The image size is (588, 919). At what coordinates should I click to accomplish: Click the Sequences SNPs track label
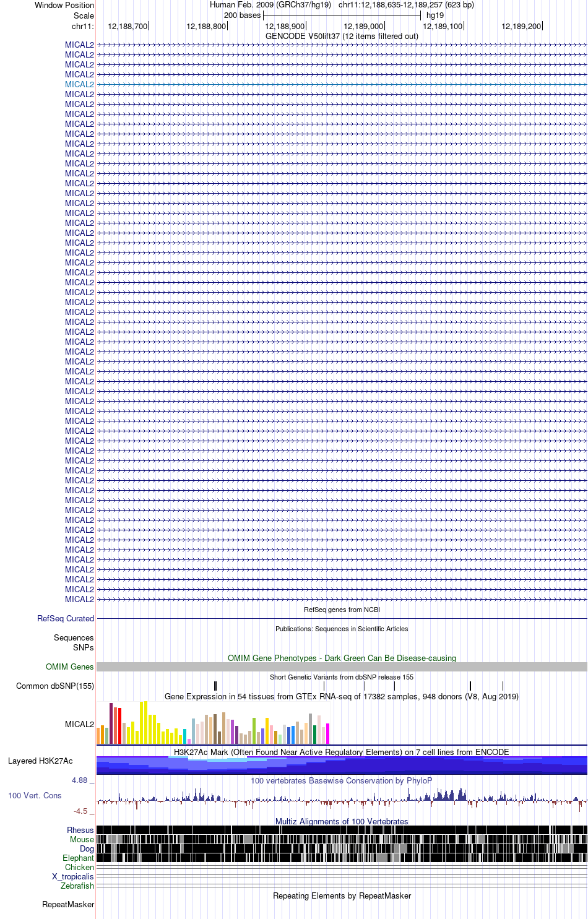click(74, 642)
